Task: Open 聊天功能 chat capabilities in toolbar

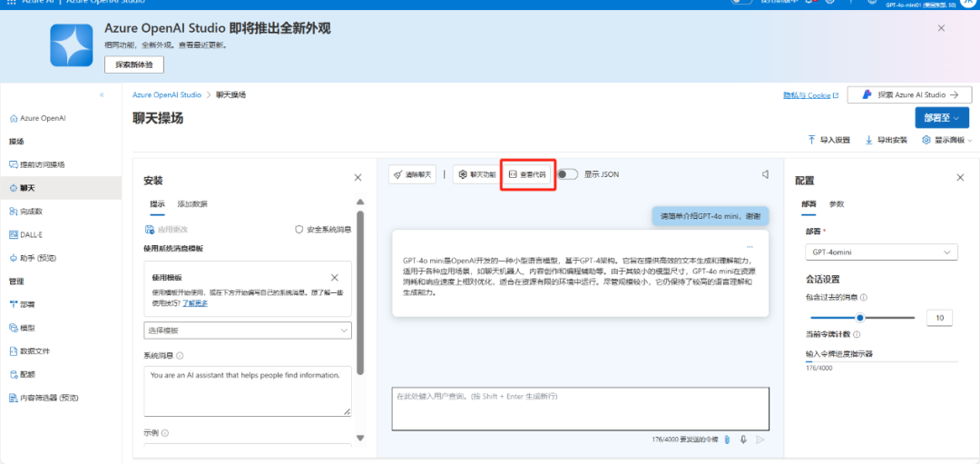Action: click(x=477, y=174)
